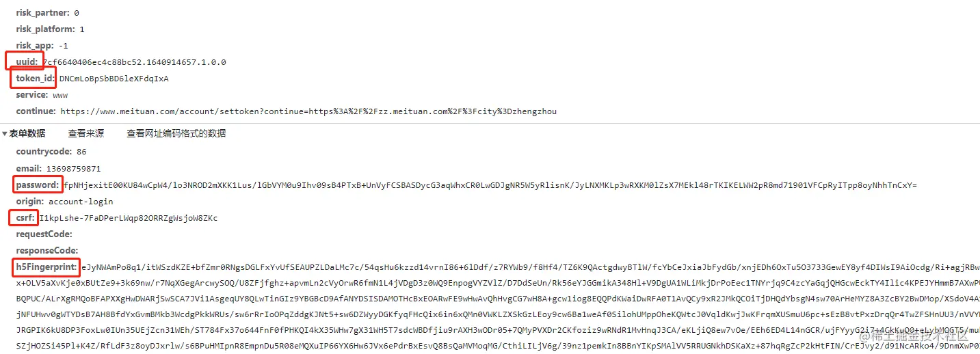Click 查看网址编码格式的数据 link
Viewport: 980px width, 354px height.
click(x=176, y=134)
